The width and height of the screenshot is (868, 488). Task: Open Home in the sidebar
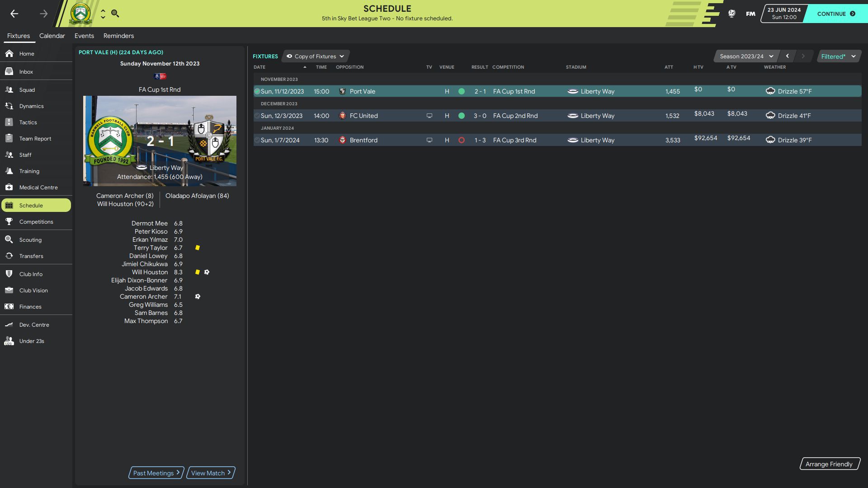pyautogui.click(x=36, y=53)
